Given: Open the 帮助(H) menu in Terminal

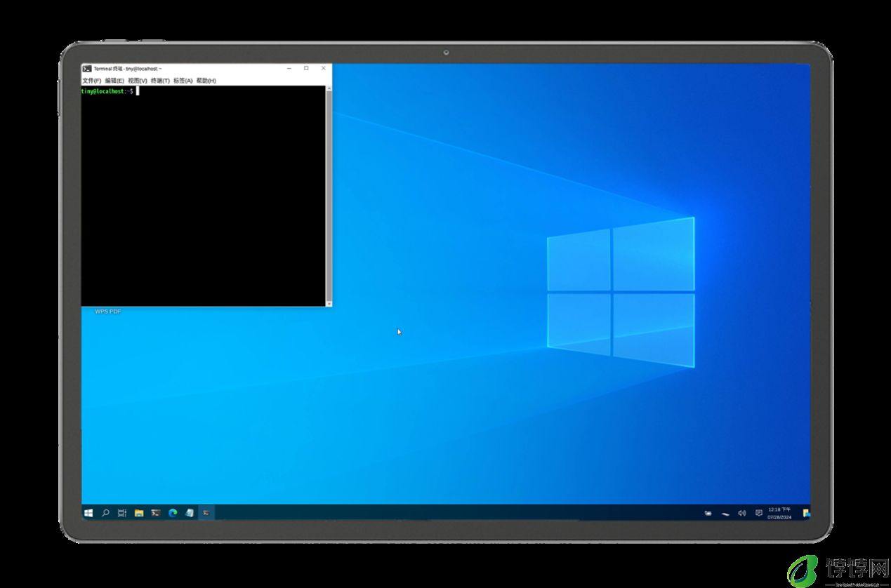Looking at the screenshot, I should point(206,81).
